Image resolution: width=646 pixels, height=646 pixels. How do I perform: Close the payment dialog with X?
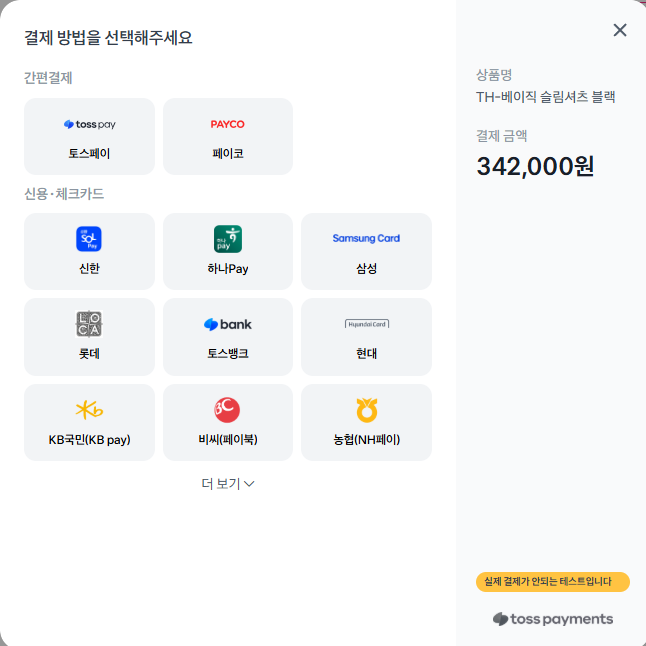[x=620, y=30]
